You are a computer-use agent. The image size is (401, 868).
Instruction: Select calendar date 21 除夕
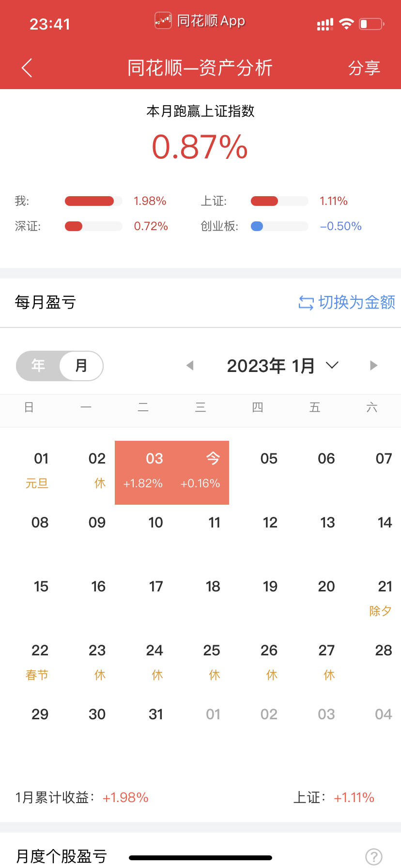pyautogui.click(x=381, y=599)
